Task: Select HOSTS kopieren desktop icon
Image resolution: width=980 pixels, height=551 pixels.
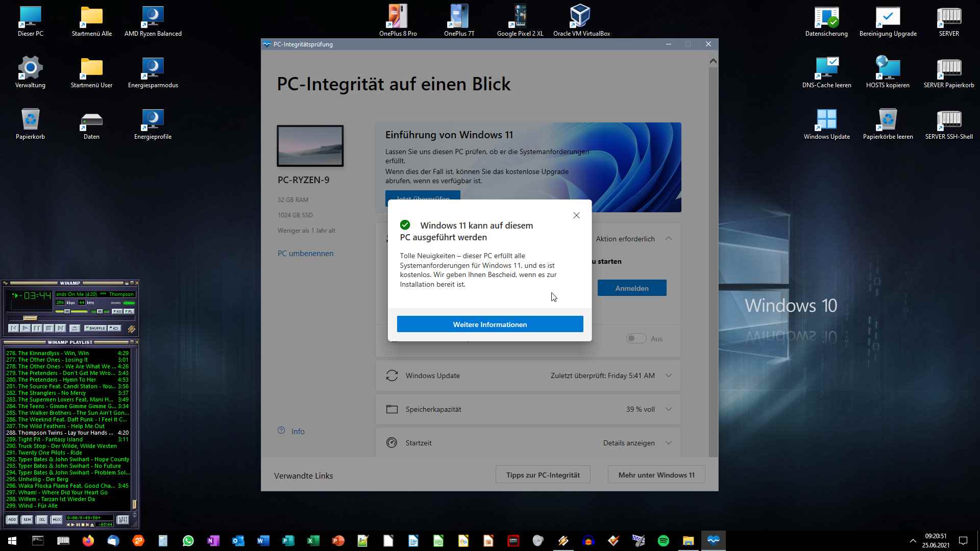Action: (x=888, y=72)
